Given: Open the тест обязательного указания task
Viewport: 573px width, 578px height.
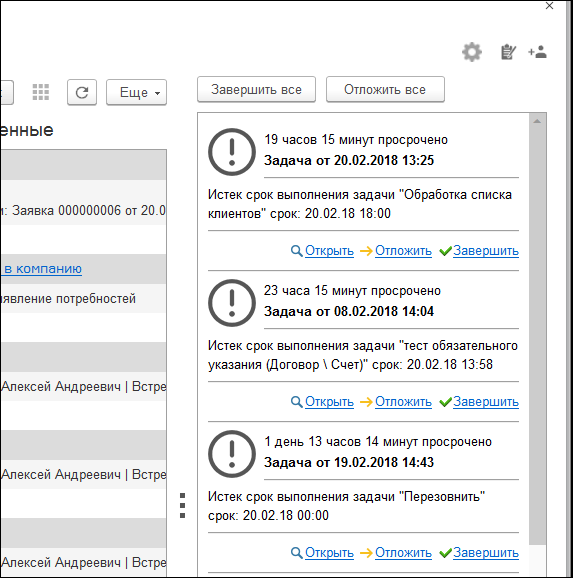Looking at the screenshot, I should click(329, 402).
